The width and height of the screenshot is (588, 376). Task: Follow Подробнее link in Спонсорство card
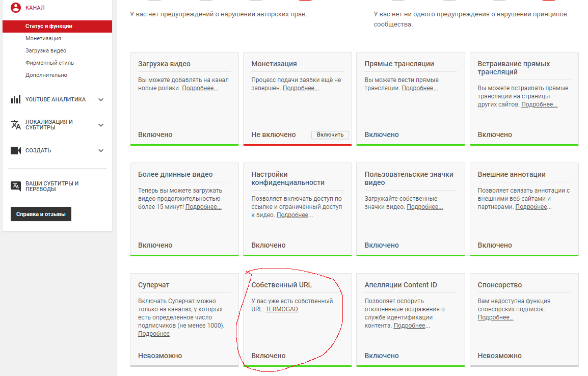[495, 317]
